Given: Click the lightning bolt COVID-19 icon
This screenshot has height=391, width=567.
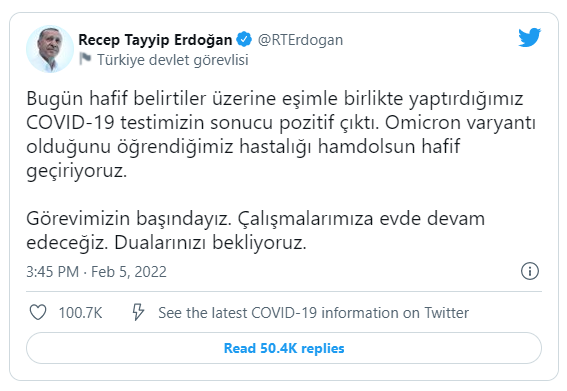Looking at the screenshot, I should pos(138,312).
